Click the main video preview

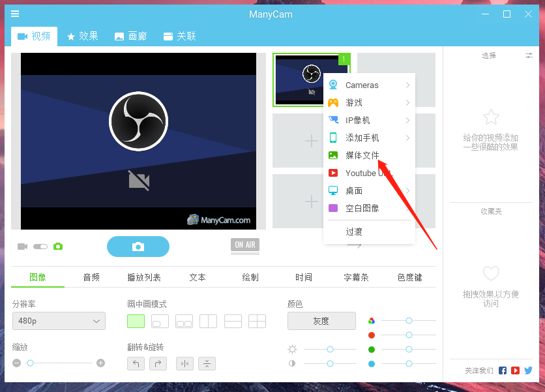tap(138, 142)
